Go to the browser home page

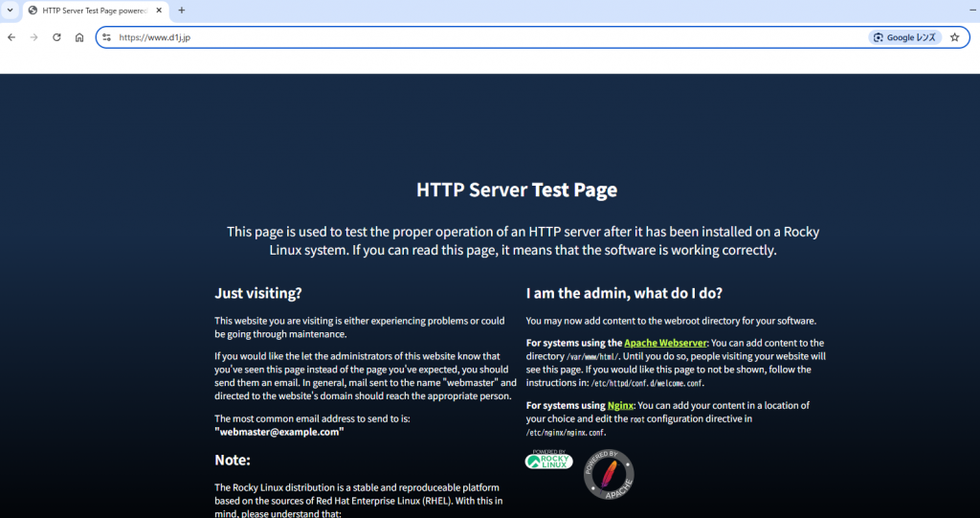[x=79, y=37]
